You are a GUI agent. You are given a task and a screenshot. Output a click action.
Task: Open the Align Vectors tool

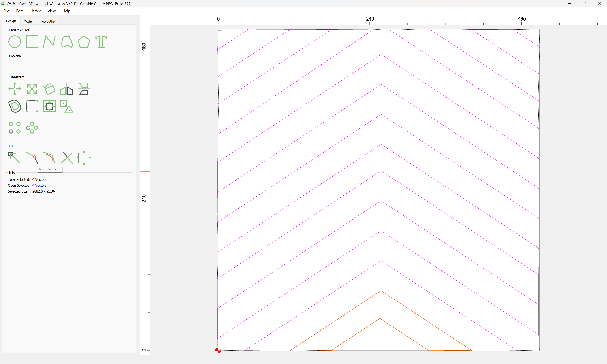tap(84, 89)
